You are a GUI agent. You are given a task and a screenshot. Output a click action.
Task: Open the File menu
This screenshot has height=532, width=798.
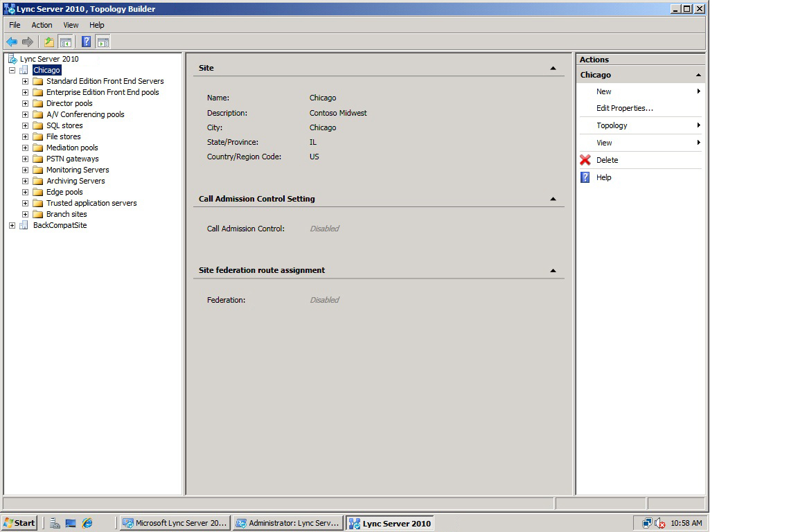pyautogui.click(x=15, y=25)
